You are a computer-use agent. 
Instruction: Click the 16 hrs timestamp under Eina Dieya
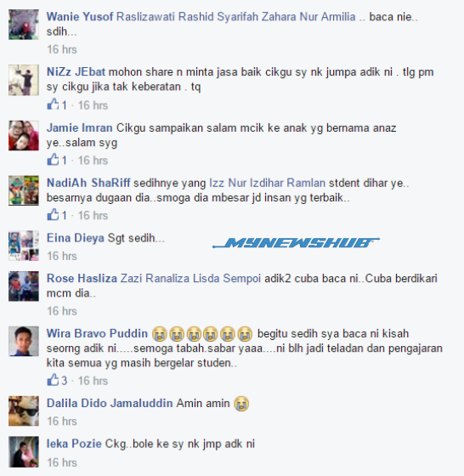click(x=62, y=256)
